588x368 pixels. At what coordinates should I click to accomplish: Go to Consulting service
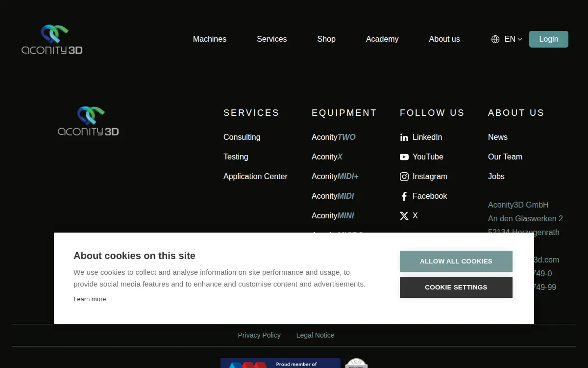pyautogui.click(x=242, y=137)
